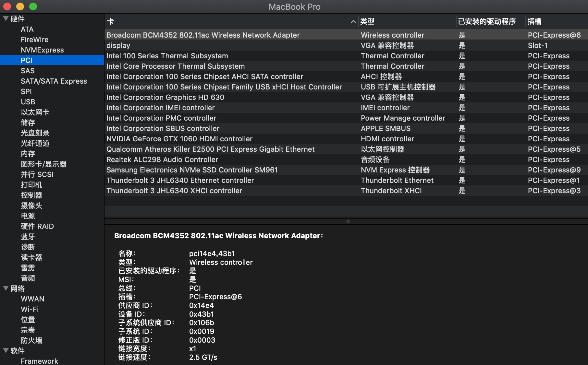Select 摄像头 in the sidebar
Image resolution: width=588 pixels, height=365 pixels.
(x=31, y=206)
